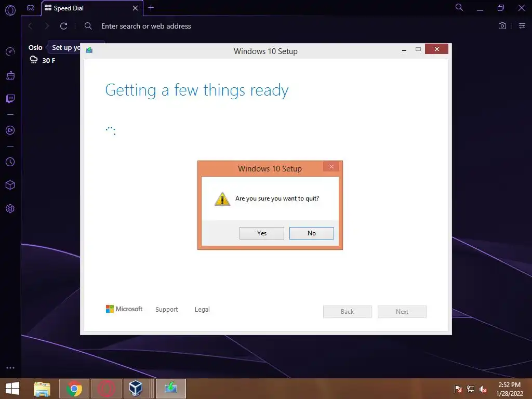Viewport: 532px width, 399px height.
Task: Open the Player sidebar icon
Action: tap(10, 130)
